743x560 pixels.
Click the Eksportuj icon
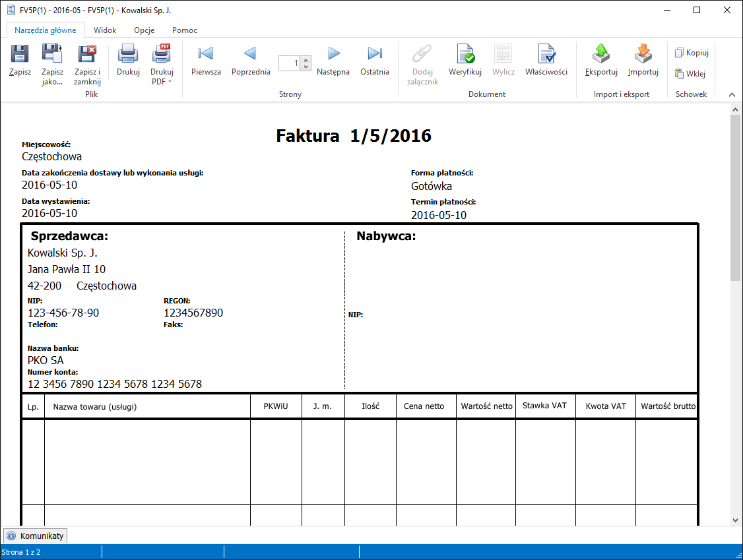click(600, 55)
